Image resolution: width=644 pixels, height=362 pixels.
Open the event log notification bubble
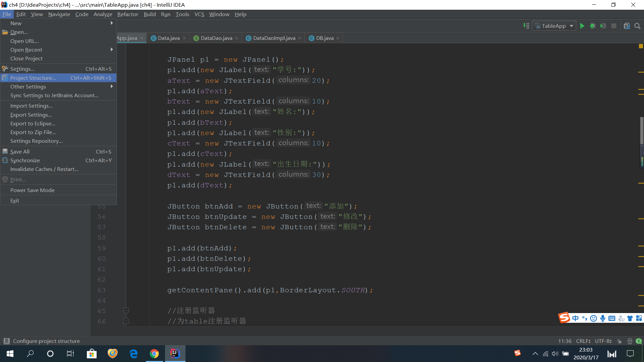(x=639, y=341)
